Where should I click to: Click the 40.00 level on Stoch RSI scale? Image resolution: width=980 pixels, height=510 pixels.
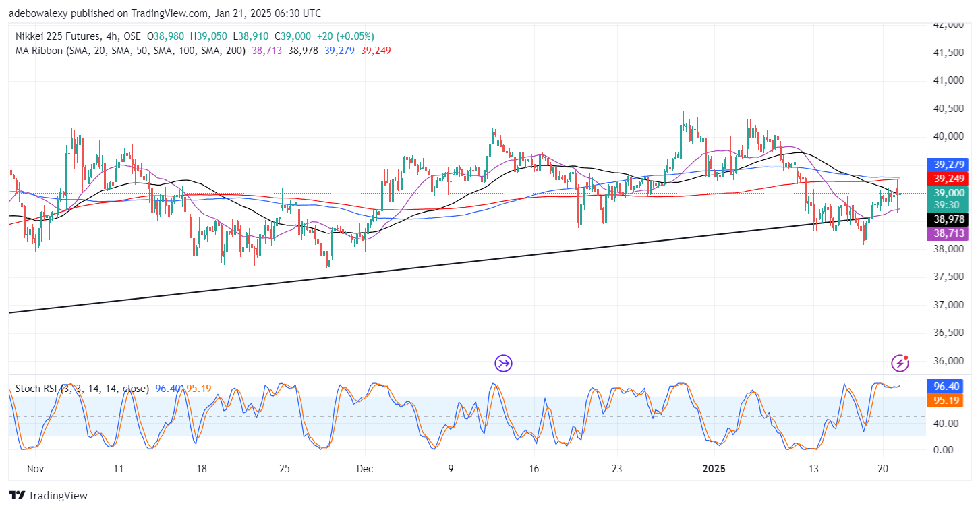click(x=945, y=424)
